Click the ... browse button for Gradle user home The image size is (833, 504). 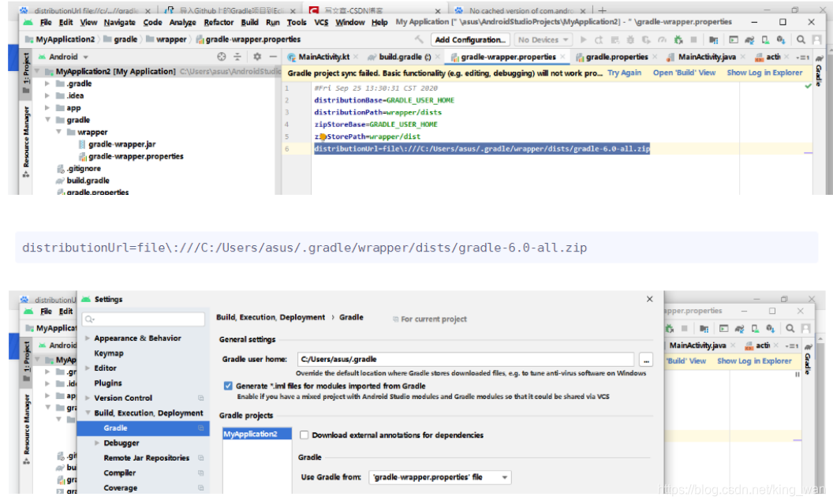pyautogui.click(x=646, y=360)
